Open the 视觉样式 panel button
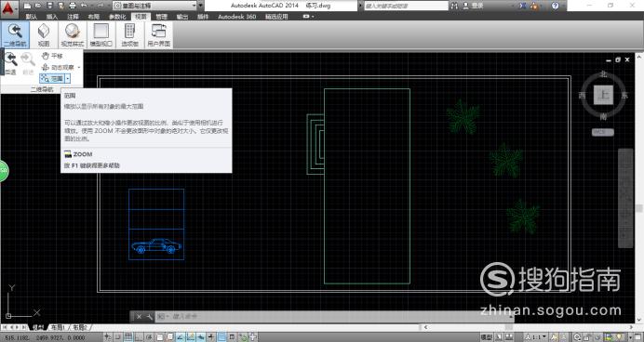Screen dimensions: 644x342 click(73, 35)
